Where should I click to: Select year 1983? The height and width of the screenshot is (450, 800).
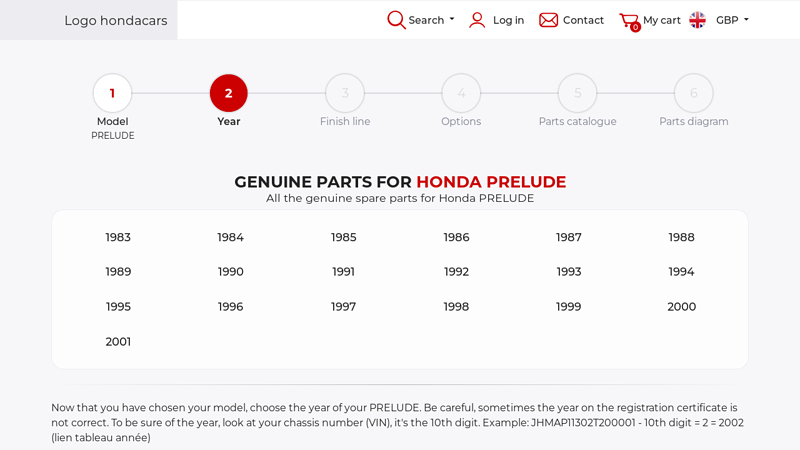(x=118, y=237)
